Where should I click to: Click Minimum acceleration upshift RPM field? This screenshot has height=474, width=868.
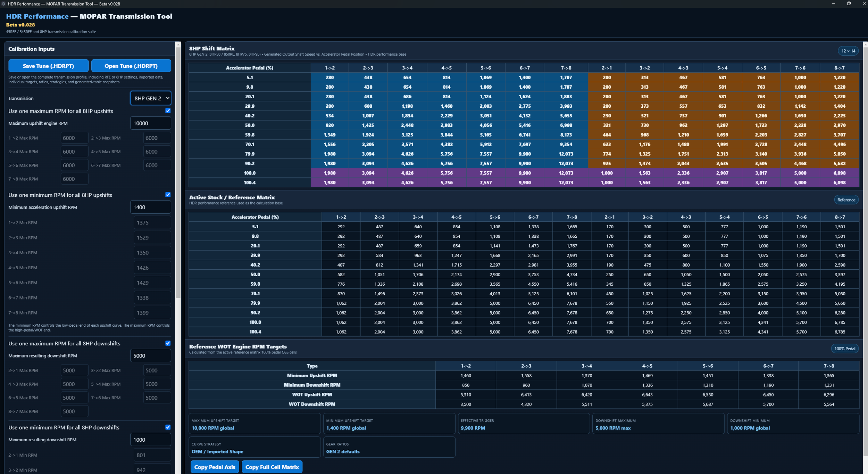click(x=150, y=207)
